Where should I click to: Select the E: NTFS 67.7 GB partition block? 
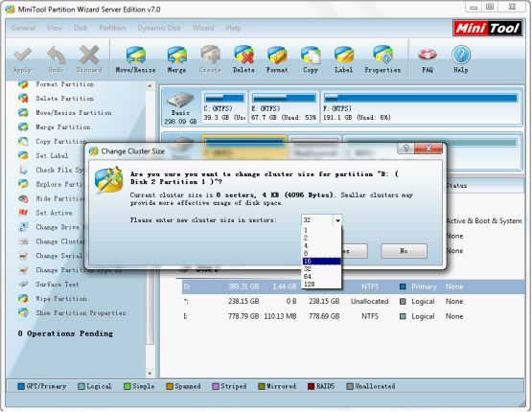click(285, 106)
